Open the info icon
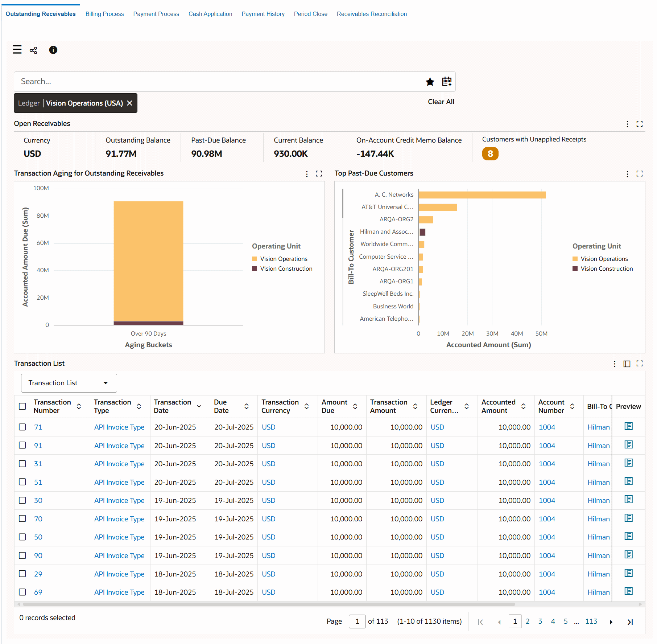The height and width of the screenshot is (644, 657). tap(53, 50)
